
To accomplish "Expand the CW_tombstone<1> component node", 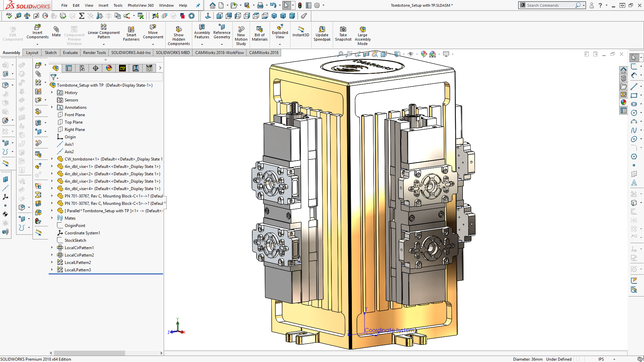I will [52, 159].
